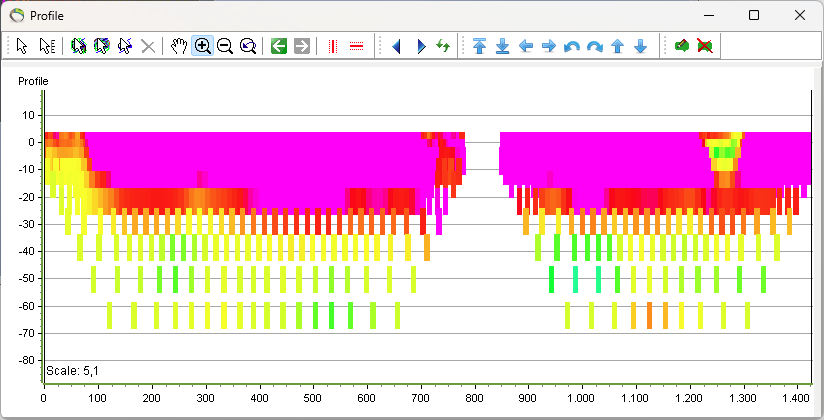Add annotation with green pencil comment icon

click(682, 46)
